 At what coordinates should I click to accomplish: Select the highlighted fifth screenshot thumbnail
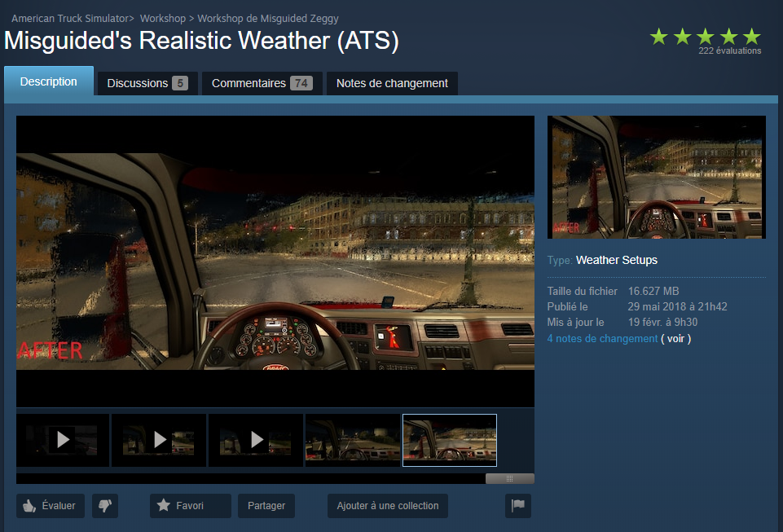tap(450, 440)
